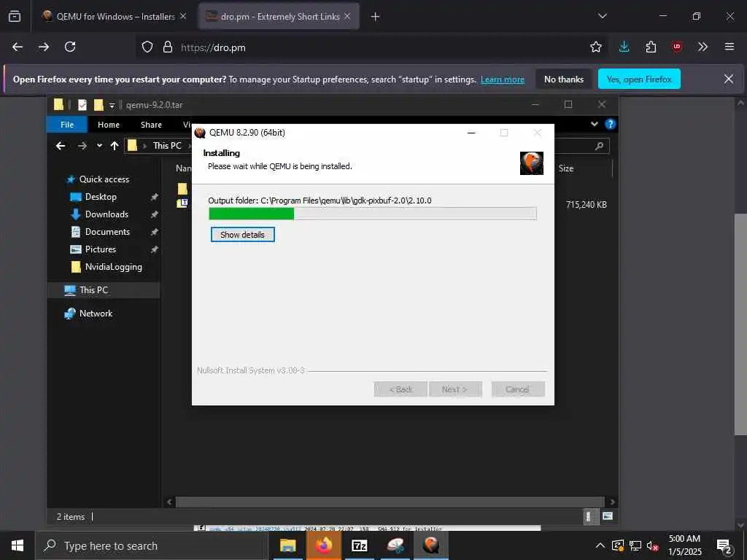Screen dimensions: 747x560
Task: Open a new Firefox tab
Action: click(376, 17)
